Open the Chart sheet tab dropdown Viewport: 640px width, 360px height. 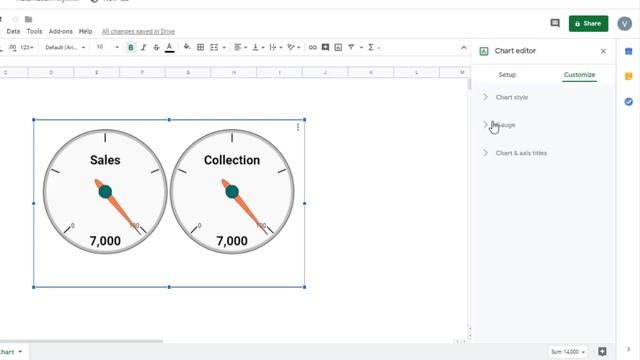20,352
